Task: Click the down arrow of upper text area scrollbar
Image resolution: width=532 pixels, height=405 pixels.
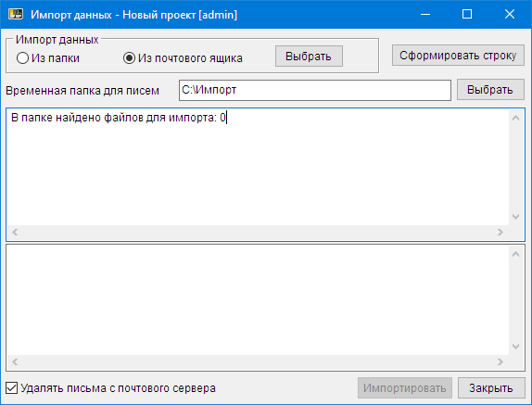Action: coord(515,217)
